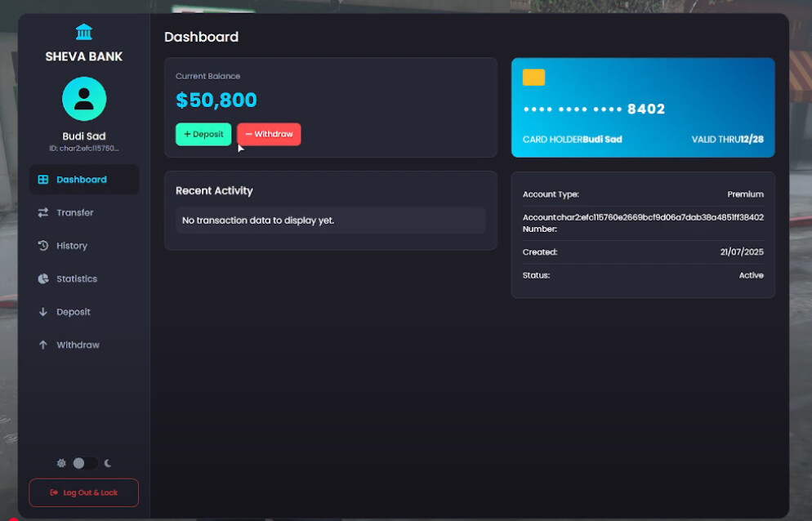Open the Transfer menu item
The height and width of the screenshot is (521, 812).
coord(84,212)
